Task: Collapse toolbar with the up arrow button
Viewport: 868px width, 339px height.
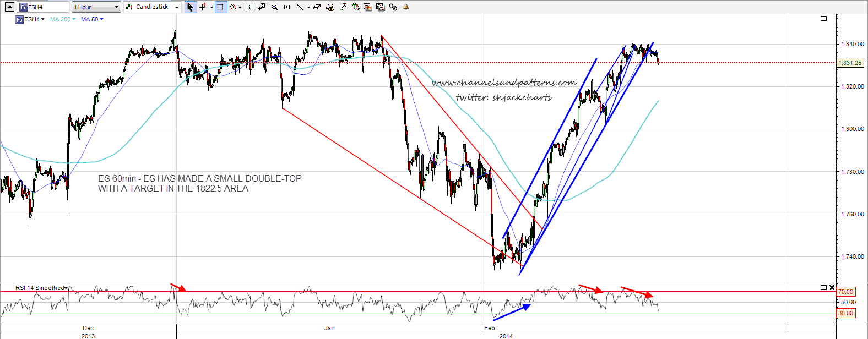Action: 9,7
